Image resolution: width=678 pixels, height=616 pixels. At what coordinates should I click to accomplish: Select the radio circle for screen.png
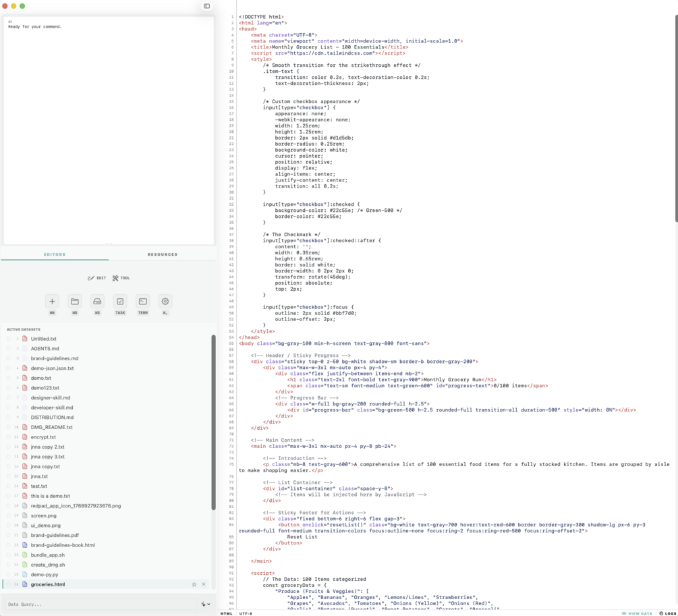(x=8, y=515)
